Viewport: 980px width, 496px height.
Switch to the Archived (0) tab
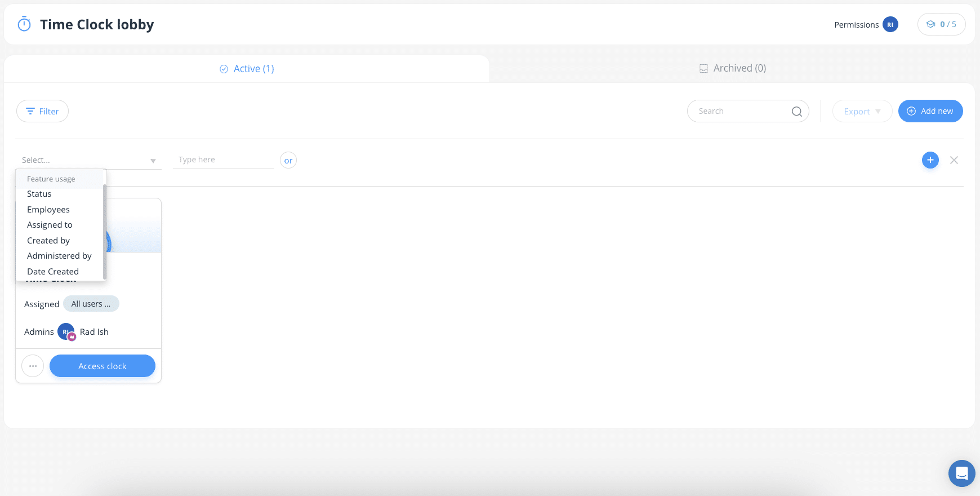(733, 68)
